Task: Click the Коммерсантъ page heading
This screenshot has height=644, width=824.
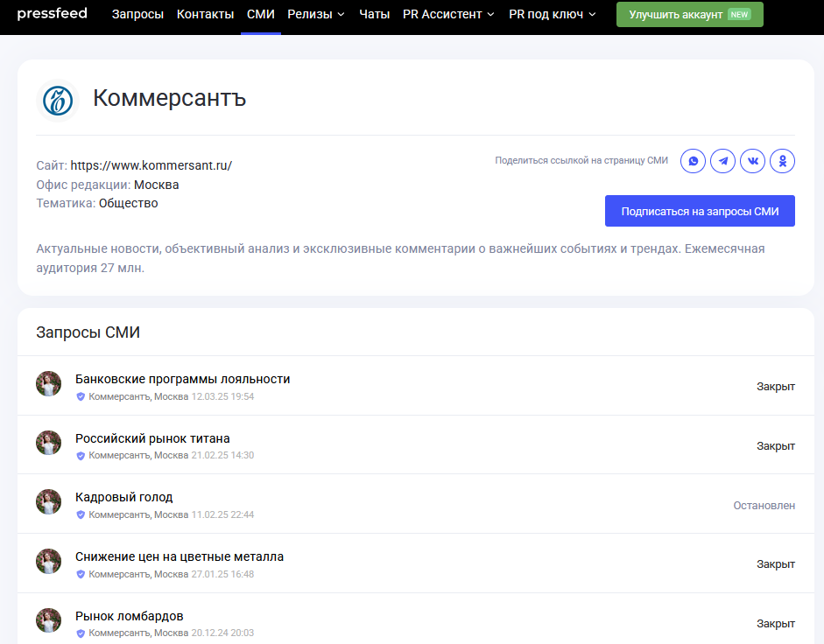Action: coord(169,98)
